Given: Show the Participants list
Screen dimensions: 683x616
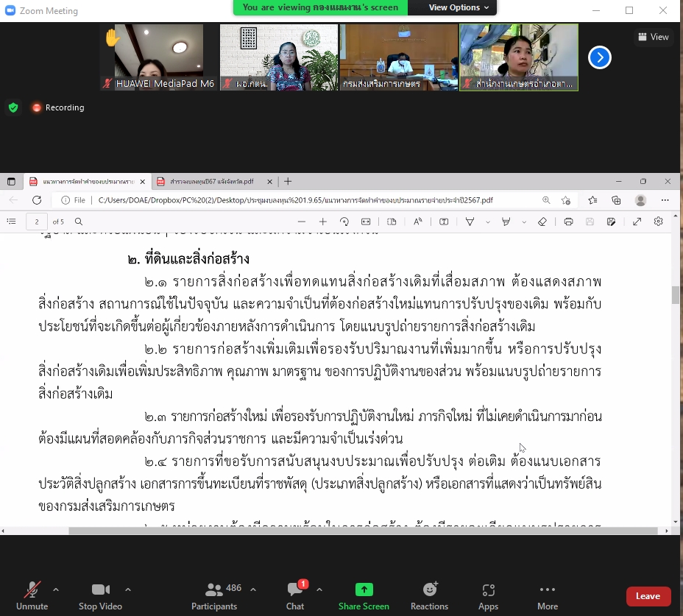Looking at the screenshot, I should click(215, 595).
